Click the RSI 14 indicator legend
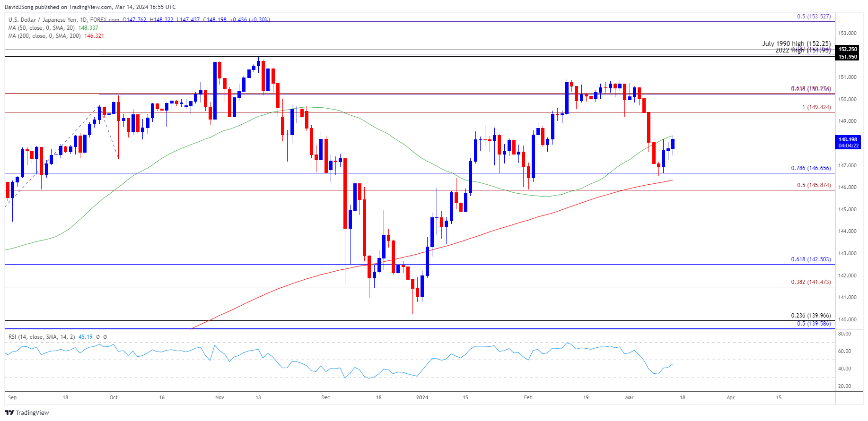 pos(42,337)
